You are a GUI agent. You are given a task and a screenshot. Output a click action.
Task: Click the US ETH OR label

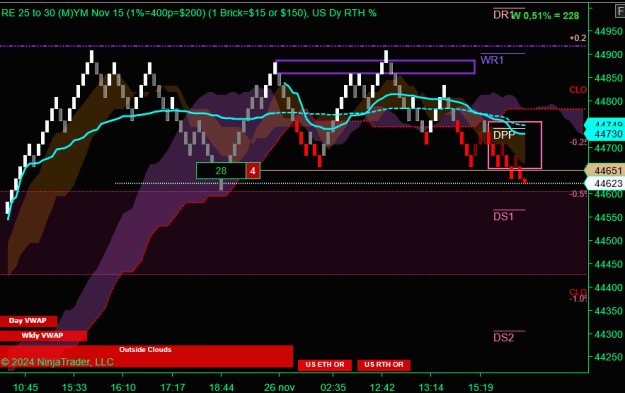[x=325, y=365]
